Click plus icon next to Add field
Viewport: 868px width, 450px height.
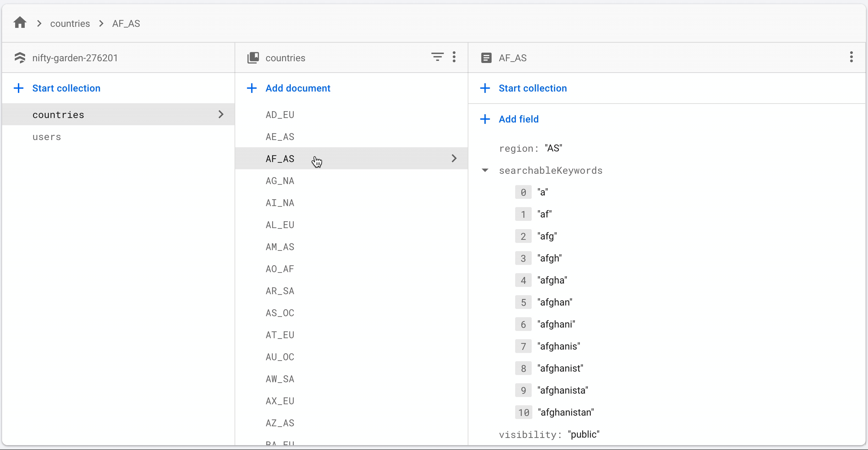click(485, 119)
